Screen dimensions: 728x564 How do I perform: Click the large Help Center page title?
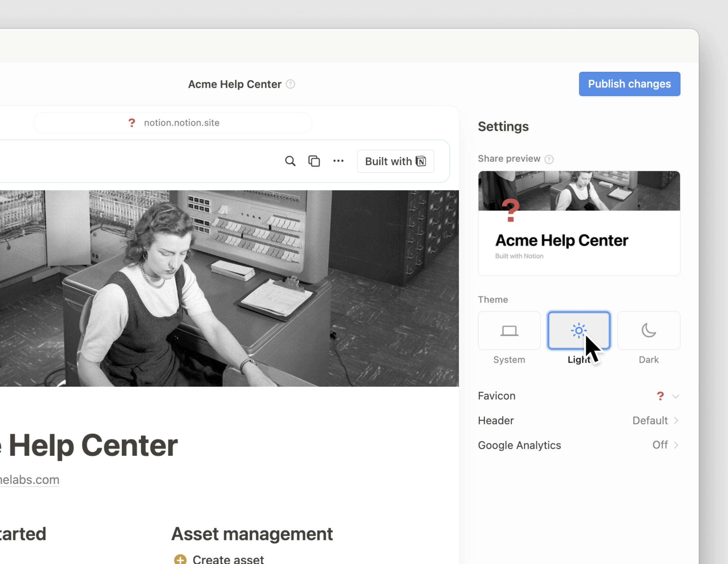(89, 445)
